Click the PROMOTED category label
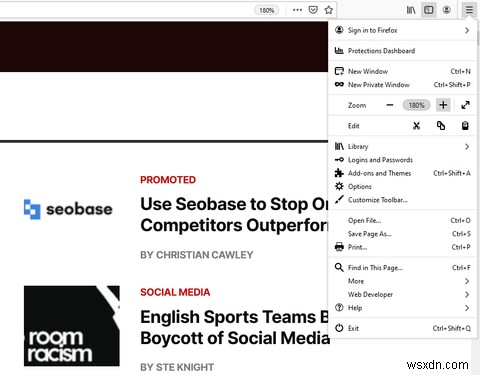480x375 pixels. click(168, 180)
